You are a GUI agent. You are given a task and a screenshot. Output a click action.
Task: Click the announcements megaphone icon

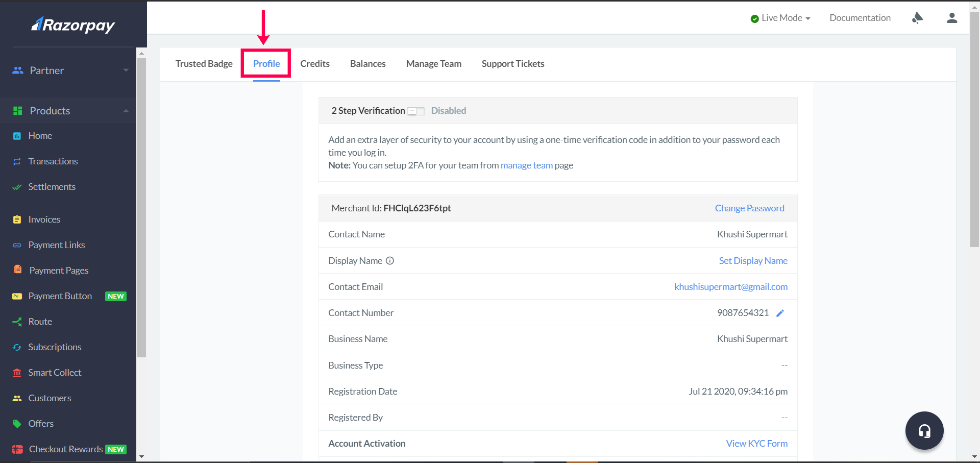point(917,18)
